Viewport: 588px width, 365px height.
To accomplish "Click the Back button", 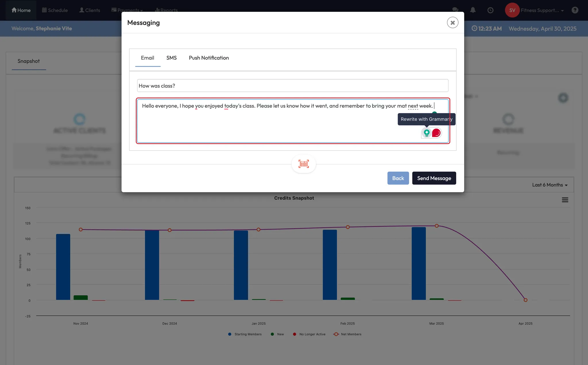I will coord(398,178).
